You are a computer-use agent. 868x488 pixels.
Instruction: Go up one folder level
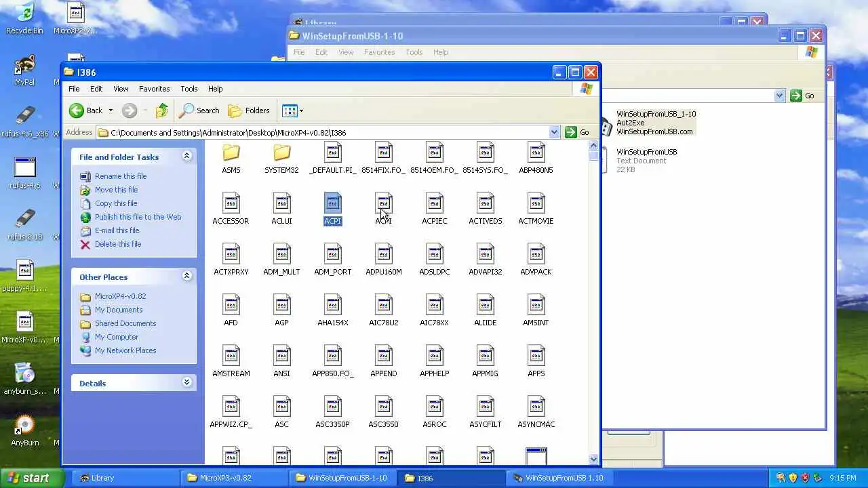point(161,110)
